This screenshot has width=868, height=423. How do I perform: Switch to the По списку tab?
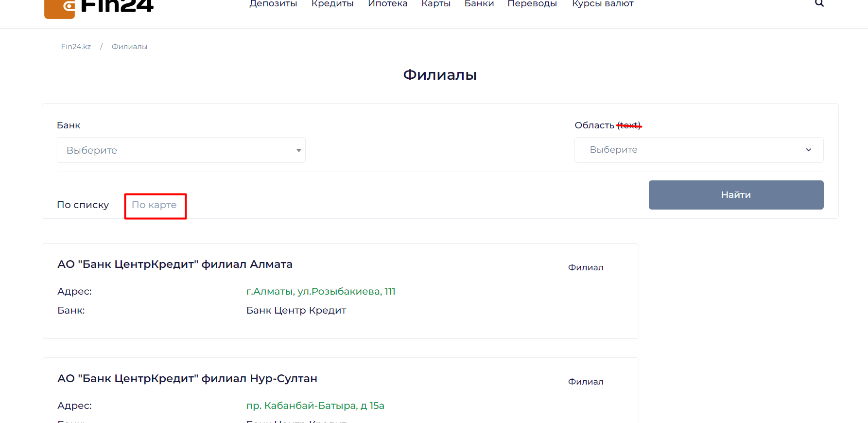click(83, 205)
